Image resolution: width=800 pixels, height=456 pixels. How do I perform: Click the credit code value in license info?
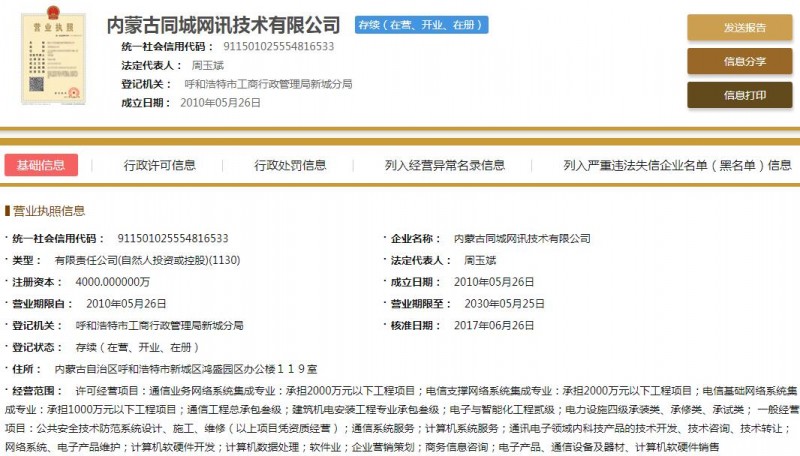pyautogui.click(x=173, y=238)
